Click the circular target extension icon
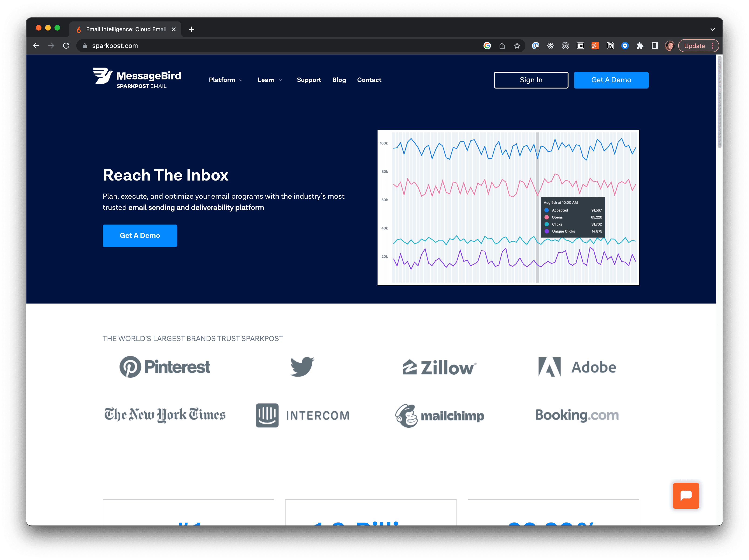Viewport: 749px width, 560px height. 565,46
